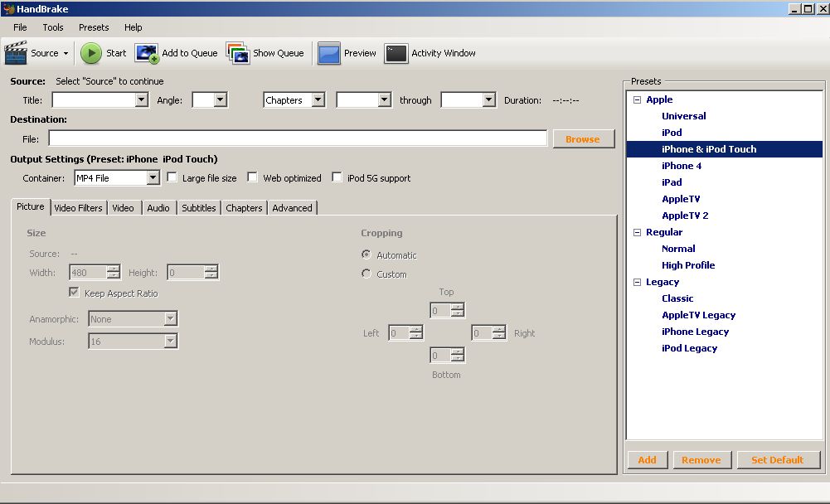
Task: Click the Browse button
Action: pos(584,139)
